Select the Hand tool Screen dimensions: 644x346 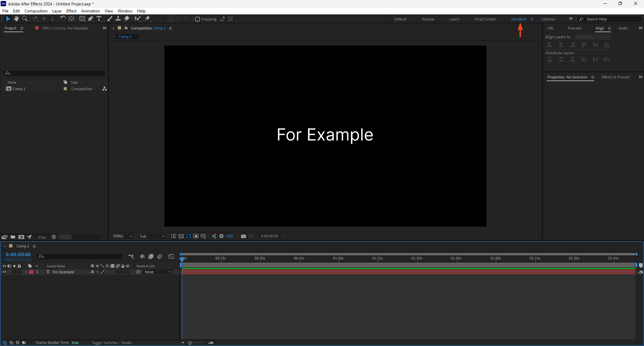point(16,19)
